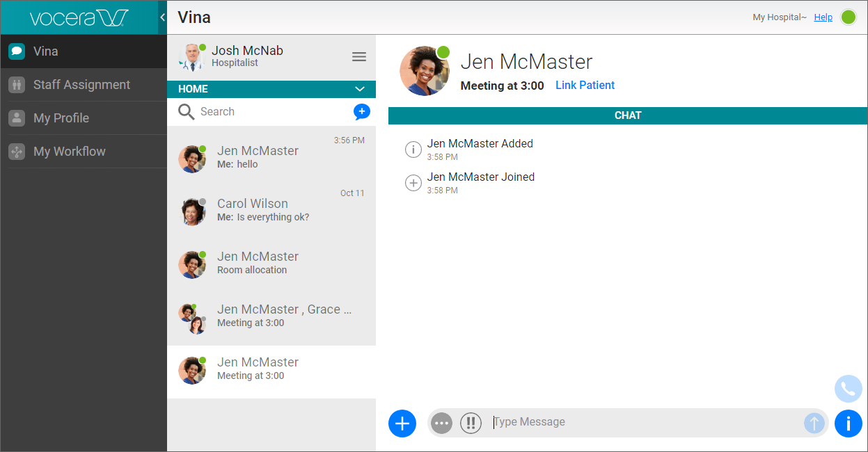The height and width of the screenshot is (452, 868).
Task: Start a new conversation with the plus icon
Action: tap(361, 111)
